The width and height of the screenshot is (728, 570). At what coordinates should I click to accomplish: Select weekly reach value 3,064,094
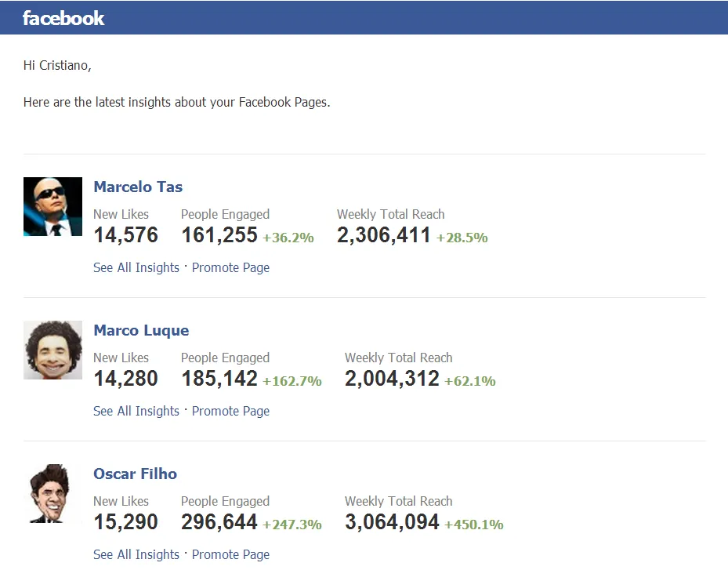[x=392, y=522]
